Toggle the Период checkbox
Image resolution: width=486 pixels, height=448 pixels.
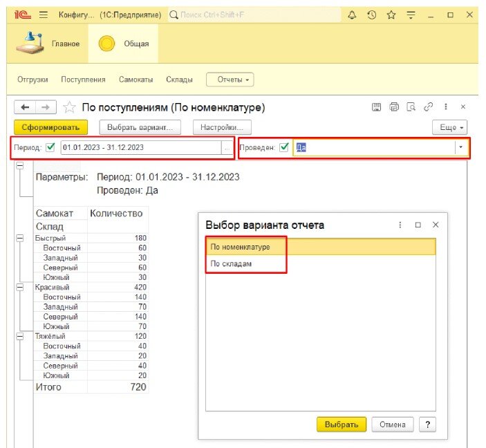[x=50, y=147]
